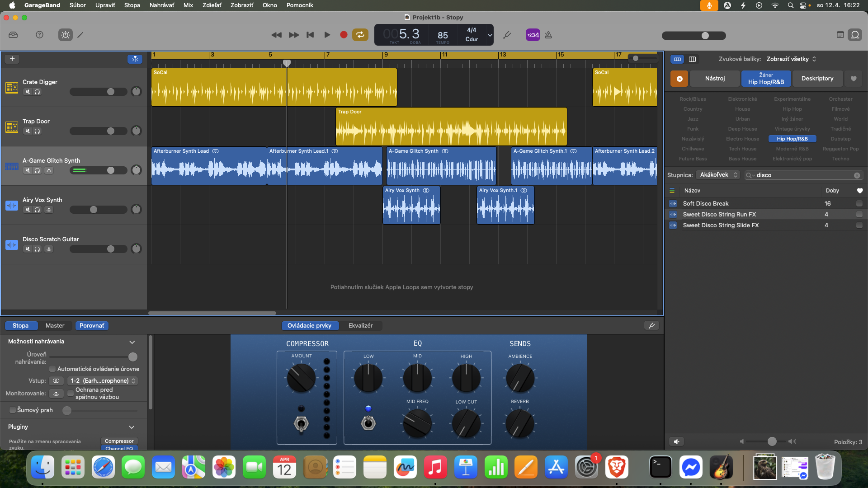Toggle the 1234 count-in icon
868x488 pixels.
[x=533, y=34]
